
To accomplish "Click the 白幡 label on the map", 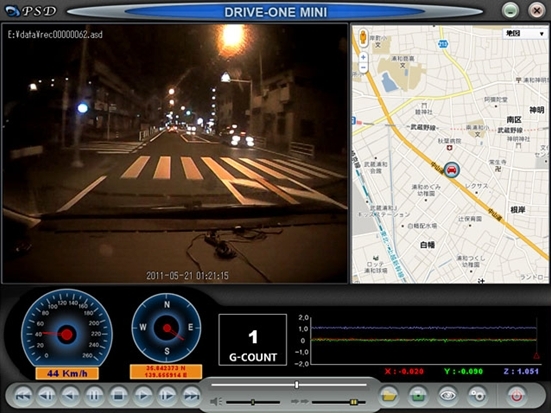I will (x=427, y=245).
